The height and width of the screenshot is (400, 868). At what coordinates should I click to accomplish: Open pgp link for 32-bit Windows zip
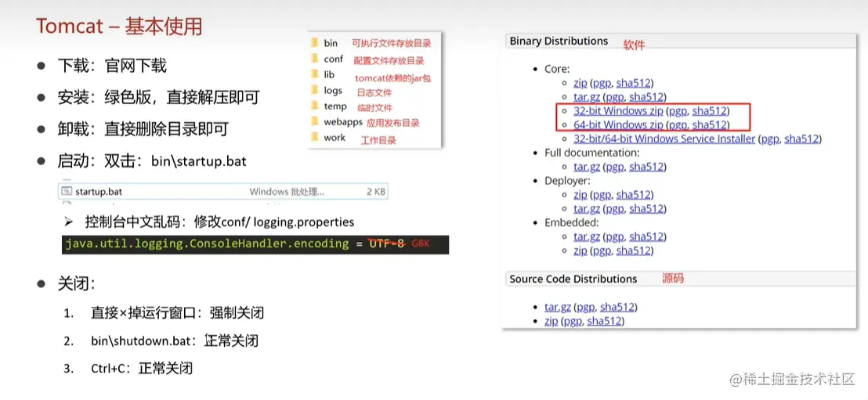pos(677,110)
